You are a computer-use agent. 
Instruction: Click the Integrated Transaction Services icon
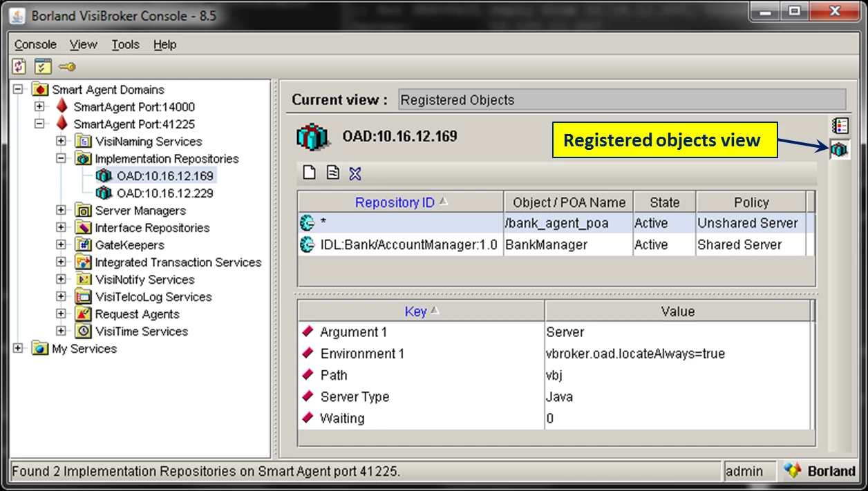tap(84, 262)
